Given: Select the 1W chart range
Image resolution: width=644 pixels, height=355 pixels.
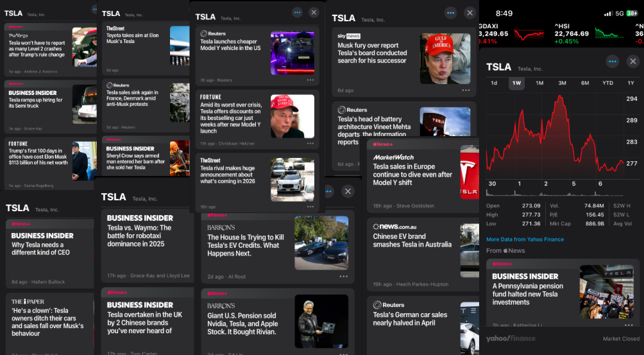Looking at the screenshot, I should tap(517, 83).
